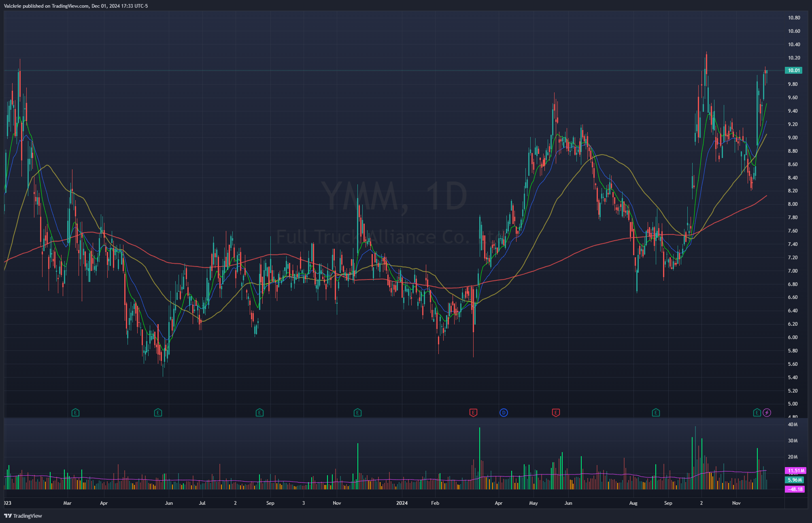
Task: Select the pink 11.51M volume average label
Action: pos(795,471)
